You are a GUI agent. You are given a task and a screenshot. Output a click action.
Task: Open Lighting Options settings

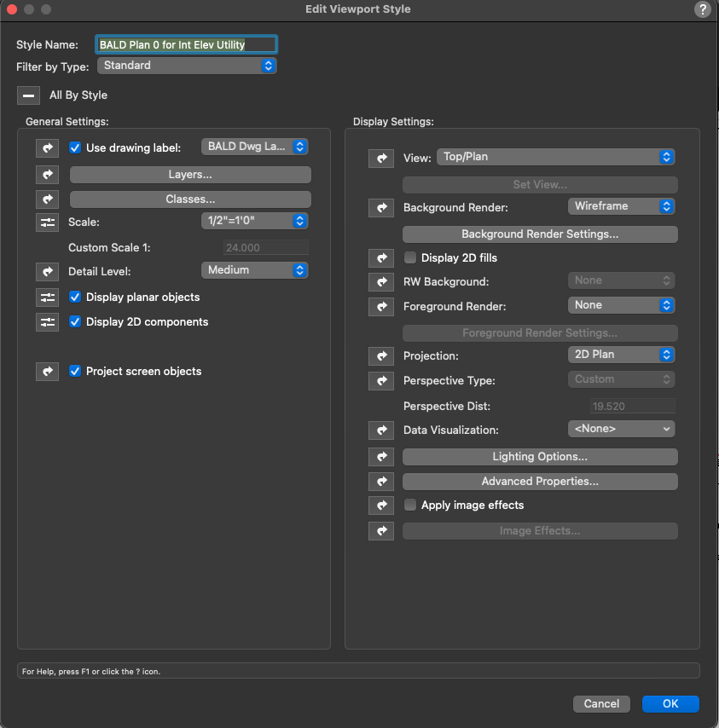(539, 457)
